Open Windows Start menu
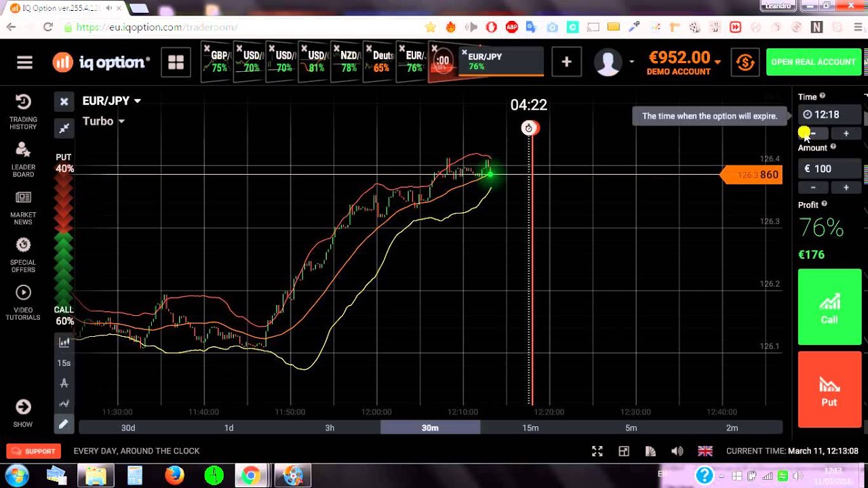 [x=16, y=475]
